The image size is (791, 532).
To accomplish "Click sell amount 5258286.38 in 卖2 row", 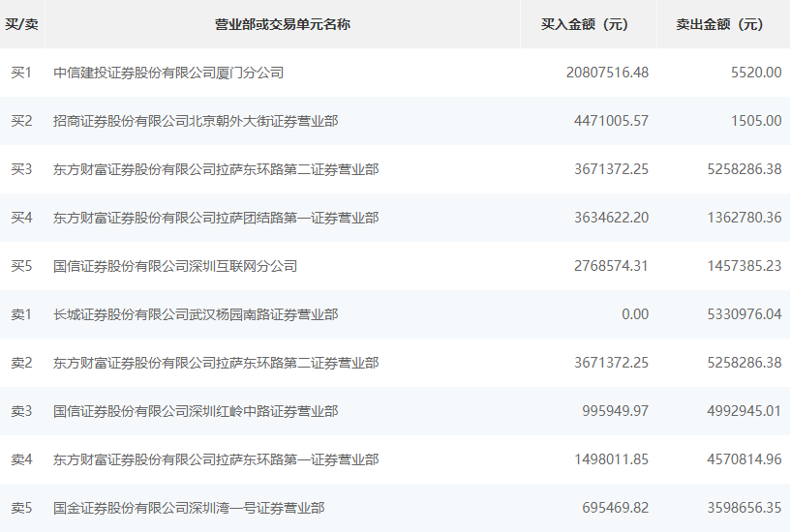I will click(x=745, y=363).
